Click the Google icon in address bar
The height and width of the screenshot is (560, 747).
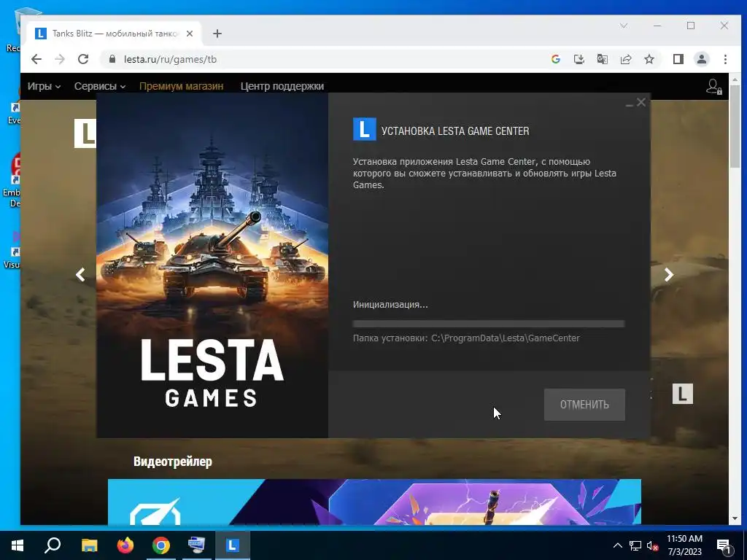coord(555,59)
